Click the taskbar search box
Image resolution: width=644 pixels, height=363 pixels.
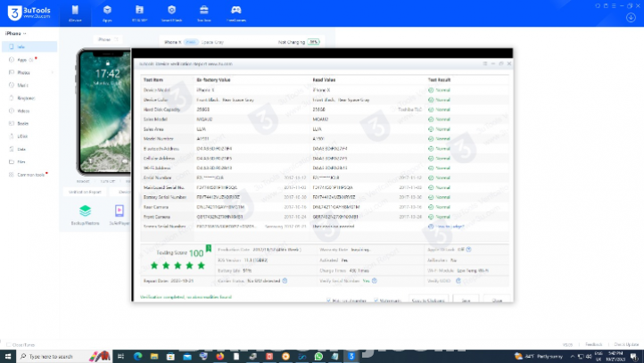pos(63,357)
